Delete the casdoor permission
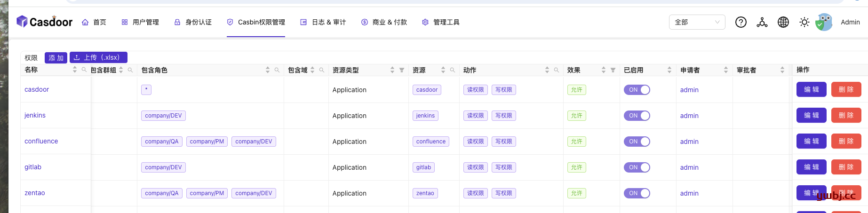The width and height of the screenshot is (868, 213). [846, 89]
